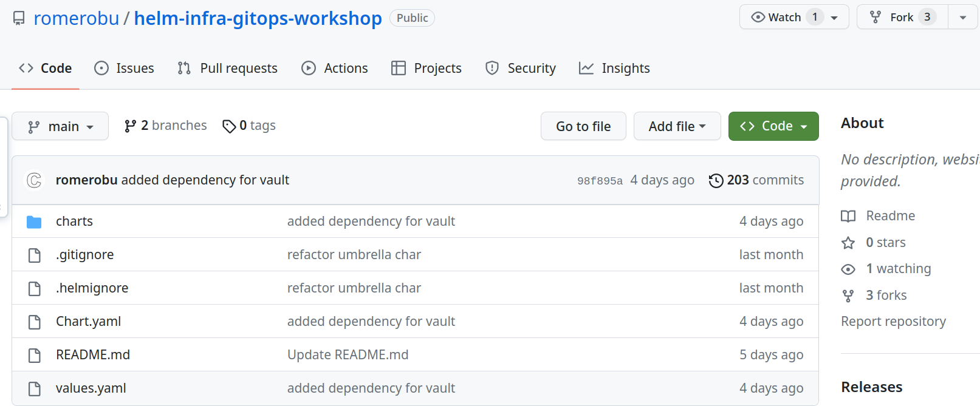Open the README.md file
The image size is (980, 406).
(93, 355)
